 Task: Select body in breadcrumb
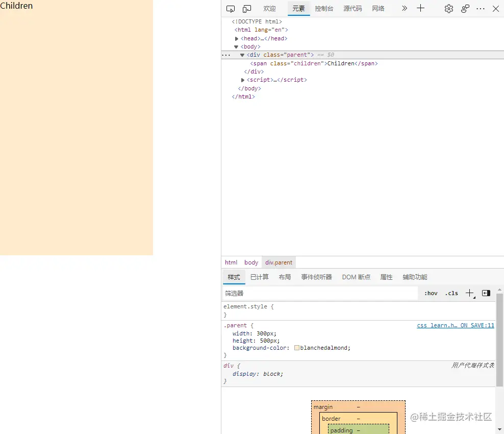tap(251, 262)
